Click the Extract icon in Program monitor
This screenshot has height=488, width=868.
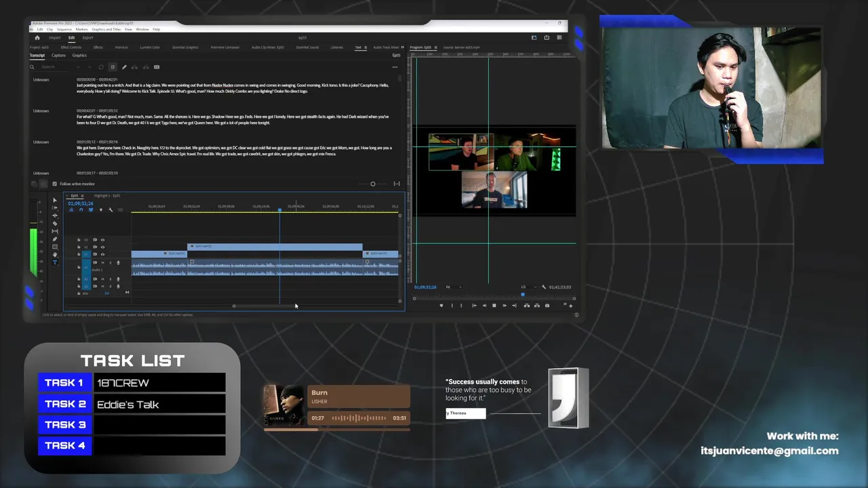tap(537, 306)
